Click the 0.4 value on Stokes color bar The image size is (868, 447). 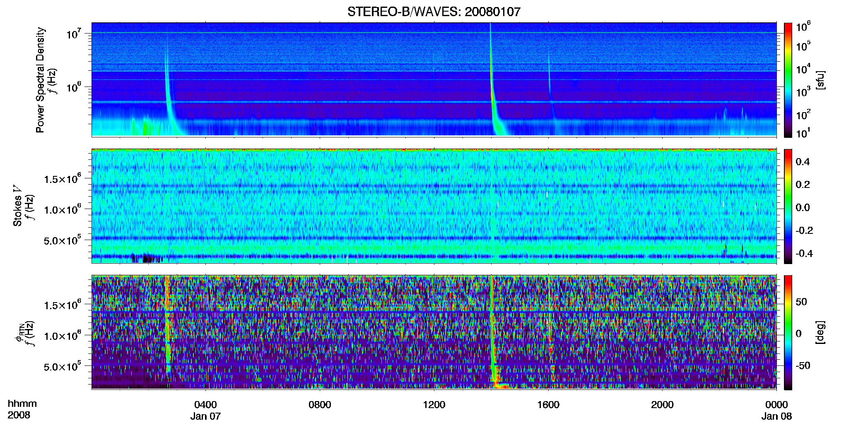pyautogui.click(x=803, y=162)
